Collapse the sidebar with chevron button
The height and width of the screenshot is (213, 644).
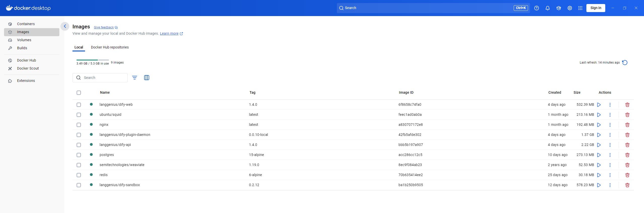point(65,26)
